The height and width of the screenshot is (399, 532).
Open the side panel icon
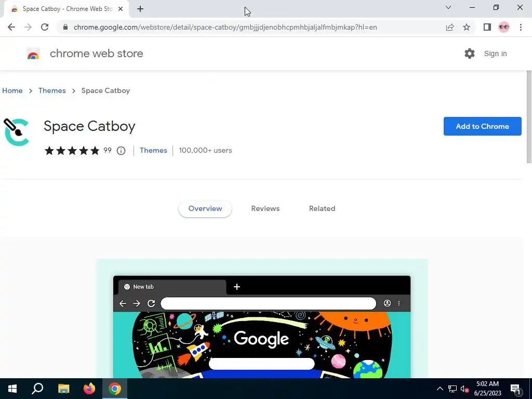(x=487, y=27)
